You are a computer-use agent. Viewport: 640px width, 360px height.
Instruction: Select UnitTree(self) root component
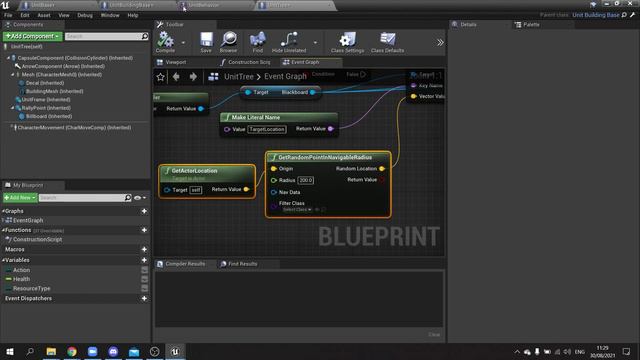pos(26,47)
